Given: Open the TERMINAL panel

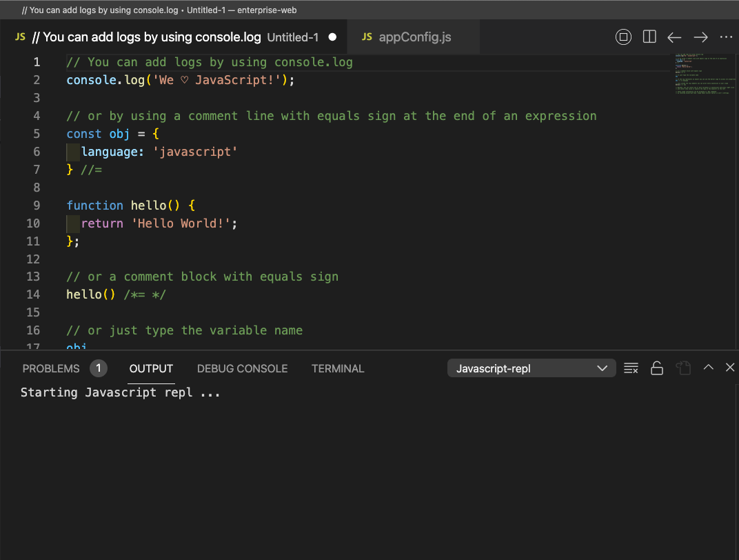Looking at the screenshot, I should [x=338, y=368].
